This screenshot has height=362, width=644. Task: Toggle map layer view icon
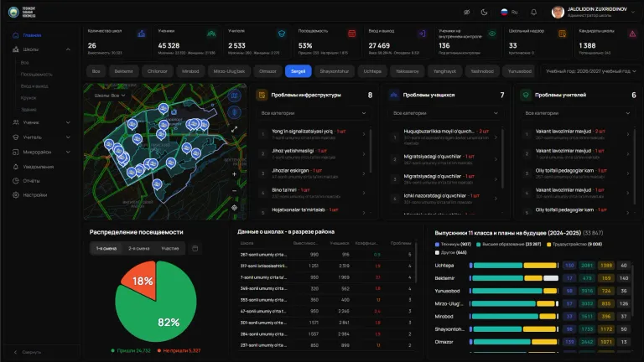[234, 96]
